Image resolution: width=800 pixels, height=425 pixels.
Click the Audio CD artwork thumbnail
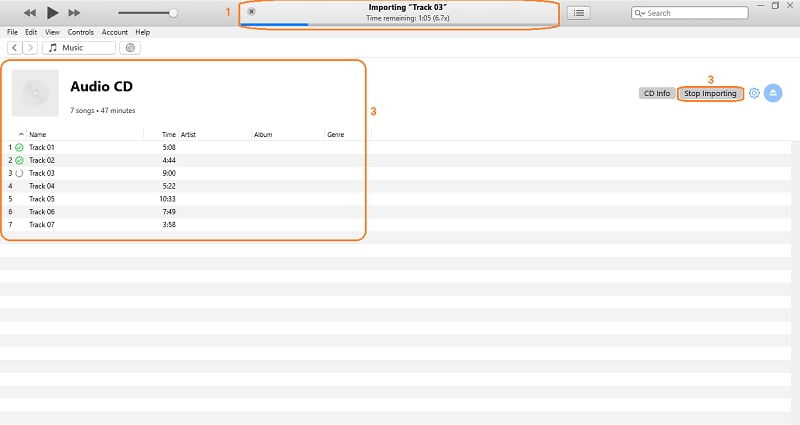point(35,93)
